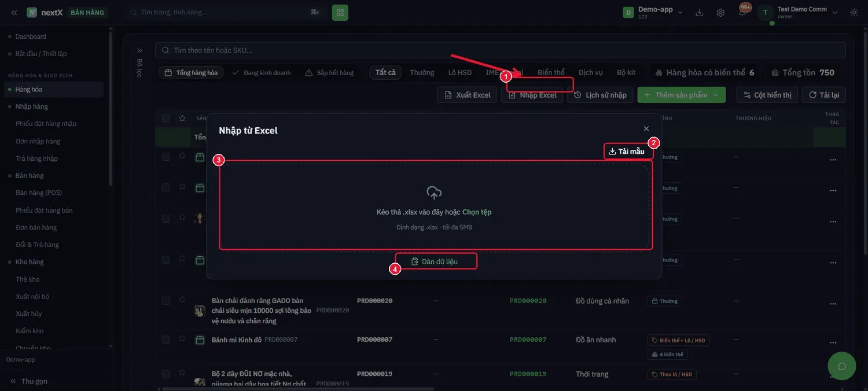Screen dimensions: 868x391
Task: Expand the Bộ lọc filter panel
Action: pyautogui.click(x=139, y=50)
